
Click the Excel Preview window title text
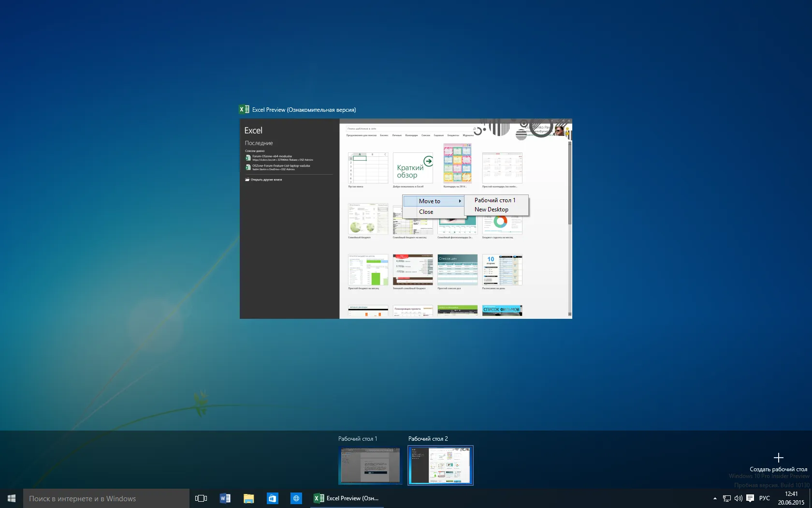(x=304, y=110)
